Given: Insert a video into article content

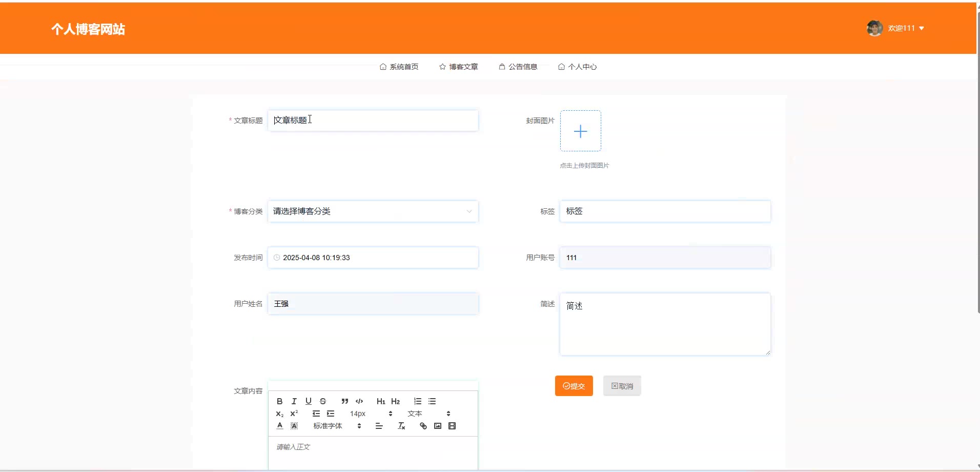Looking at the screenshot, I should click(x=452, y=426).
